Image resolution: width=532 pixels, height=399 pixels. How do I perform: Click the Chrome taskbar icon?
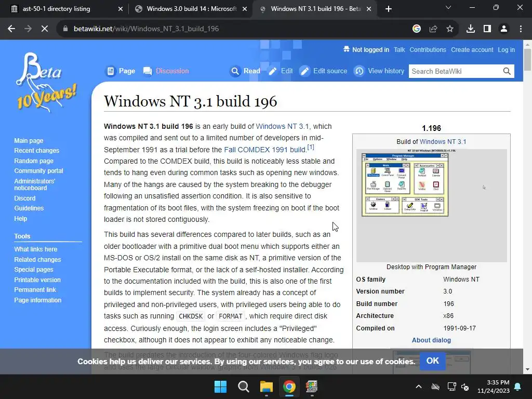(x=289, y=387)
